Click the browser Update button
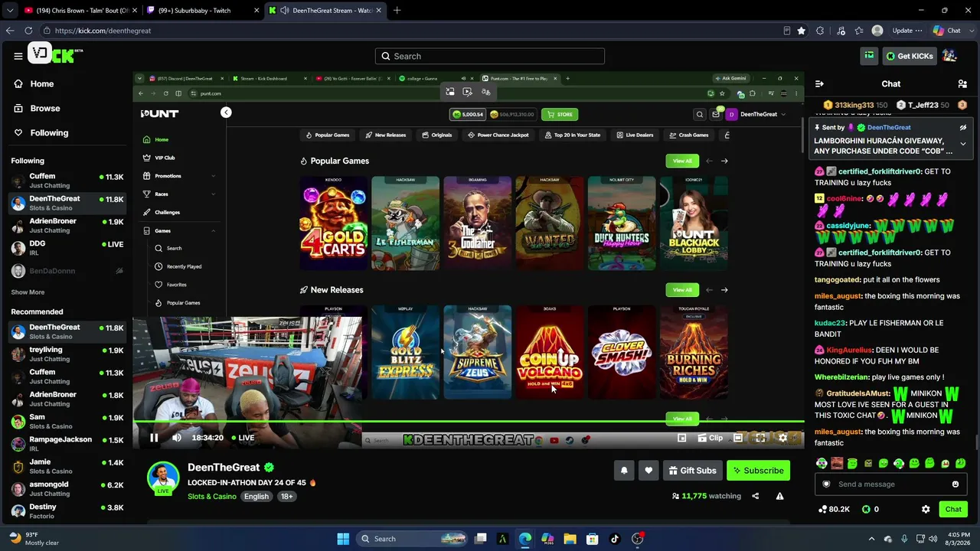The height and width of the screenshot is (551, 980). (x=906, y=31)
